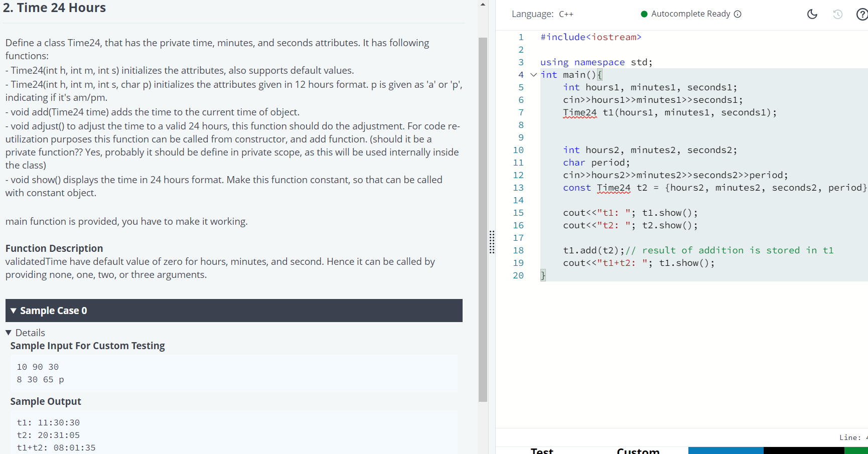Click the cout "t1+t2: " line
868x454 pixels.
[x=639, y=263]
